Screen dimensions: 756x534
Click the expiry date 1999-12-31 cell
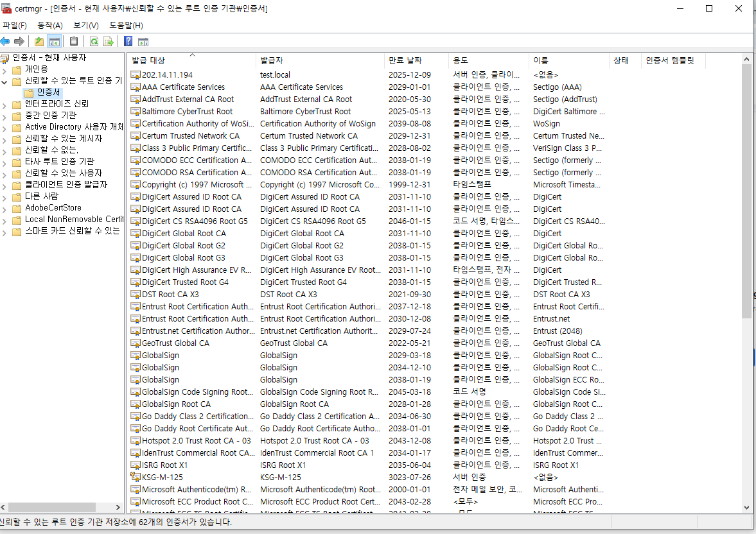click(410, 184)
